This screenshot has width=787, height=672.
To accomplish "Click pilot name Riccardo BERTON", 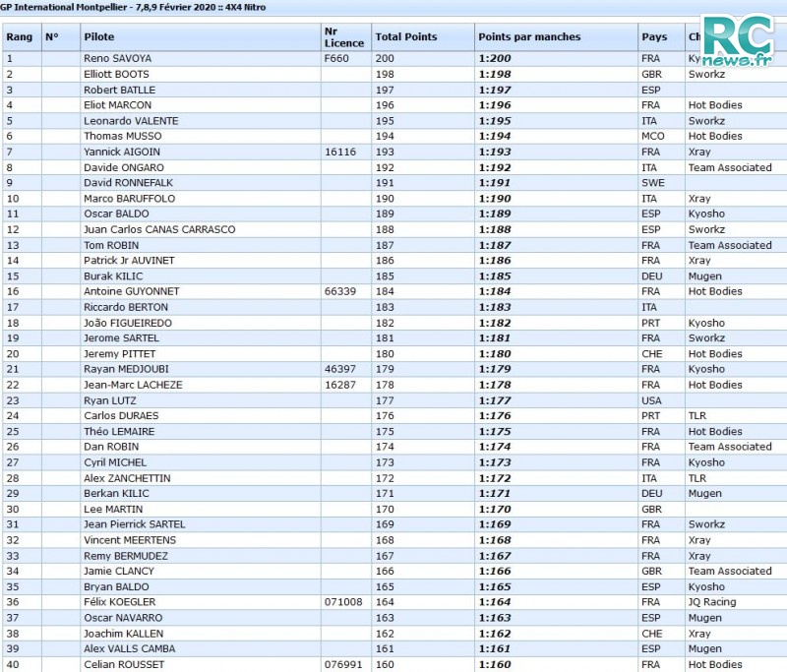I will pyautogui.click(x=126, y=308).
